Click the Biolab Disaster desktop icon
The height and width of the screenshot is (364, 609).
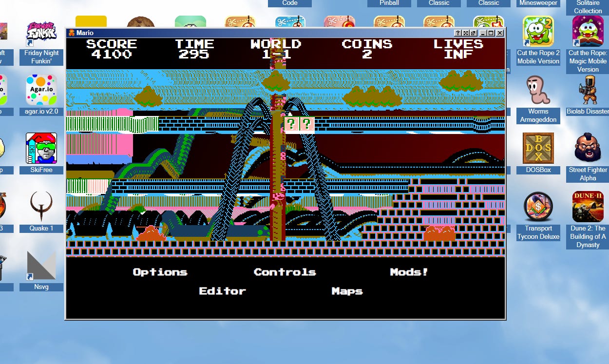coord(588,95)
